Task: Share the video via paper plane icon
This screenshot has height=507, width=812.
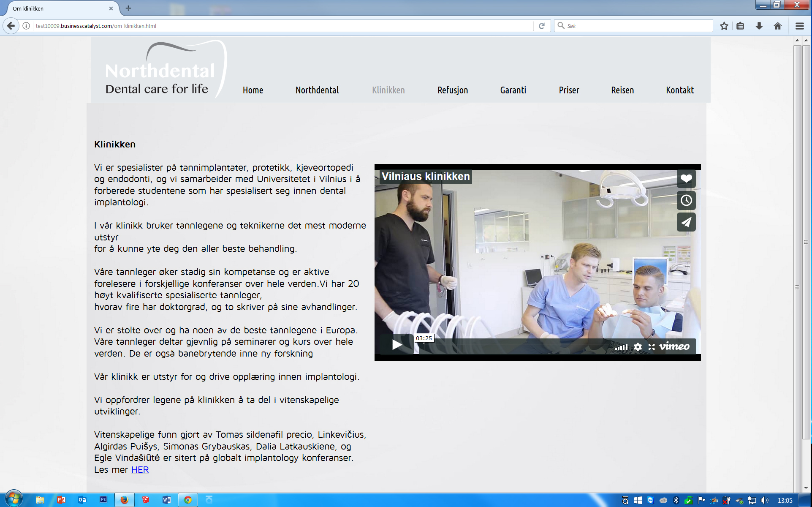Action: (x=686, y=222)
